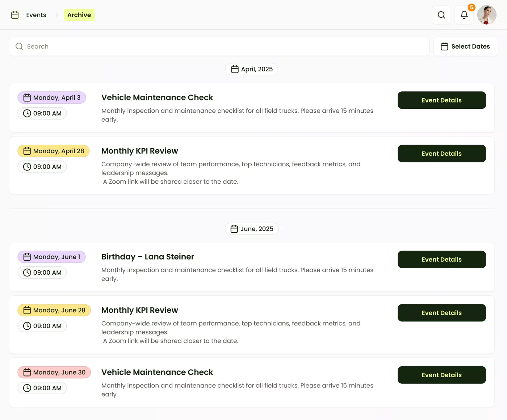Click the calendar icon on Select Dates
The width and height of the screenshot is (507, 420).
pyautogui.click(x=444, y=46)
